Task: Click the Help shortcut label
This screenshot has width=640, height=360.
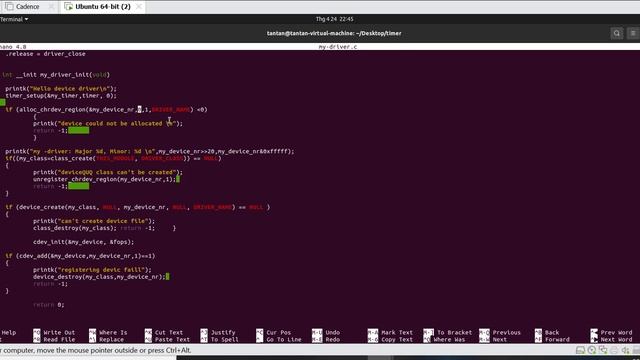Action: [9, 333]
